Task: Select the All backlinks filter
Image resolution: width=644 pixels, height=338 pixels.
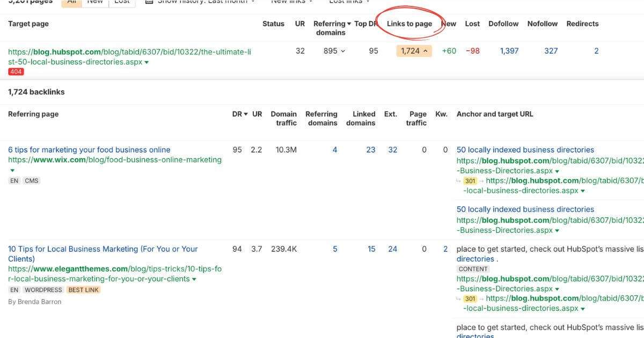Action: (72, 2)
